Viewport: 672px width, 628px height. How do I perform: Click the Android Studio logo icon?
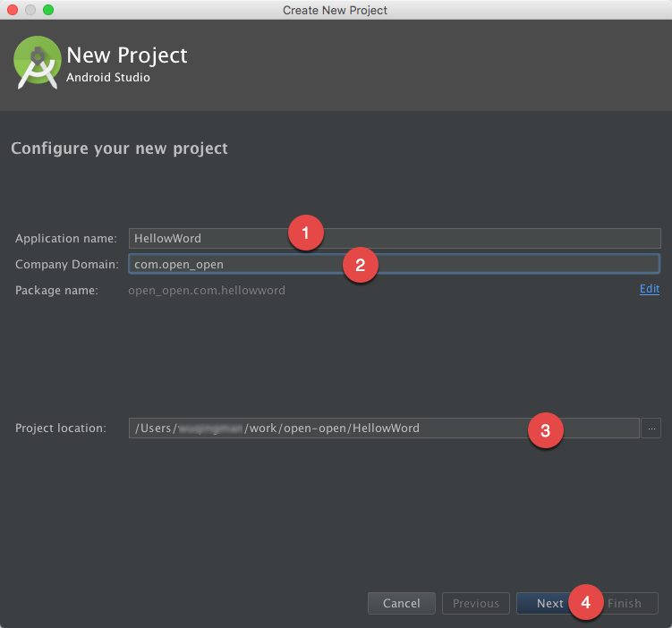pos(37,62)
